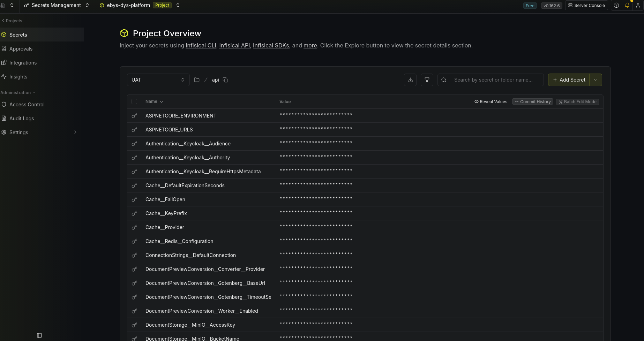The image size is (644, 341).
Task: Open the Infisical API link
Action: [x=234, y=45]
